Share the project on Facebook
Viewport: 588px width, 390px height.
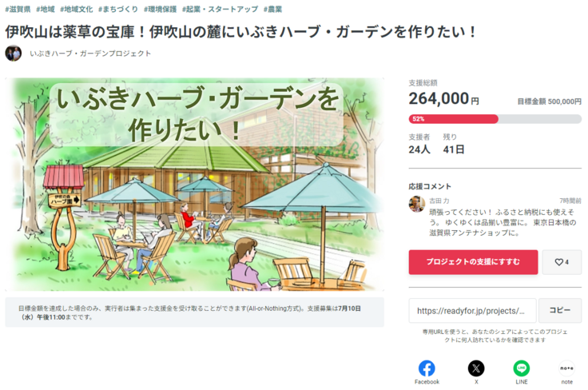point(427,368)
